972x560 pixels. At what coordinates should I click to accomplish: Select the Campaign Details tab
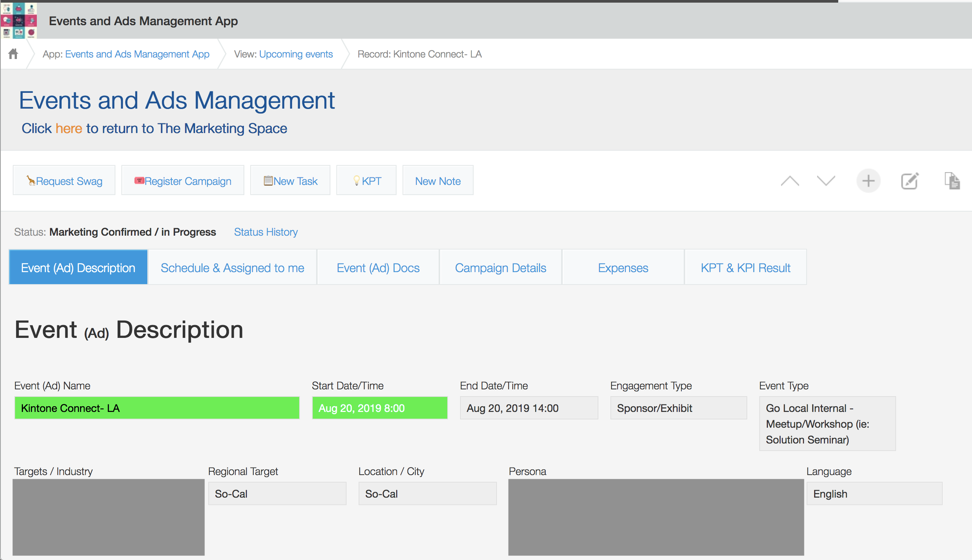[500, 268]
